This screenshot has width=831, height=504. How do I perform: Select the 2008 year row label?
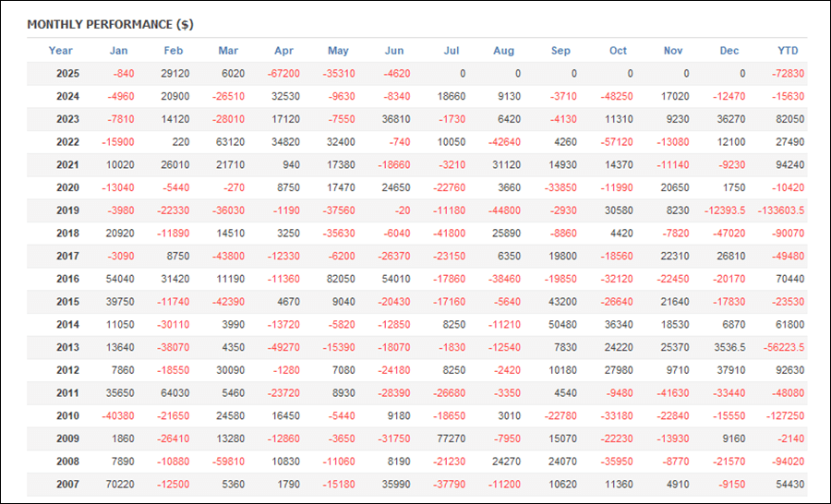[67, 461]
